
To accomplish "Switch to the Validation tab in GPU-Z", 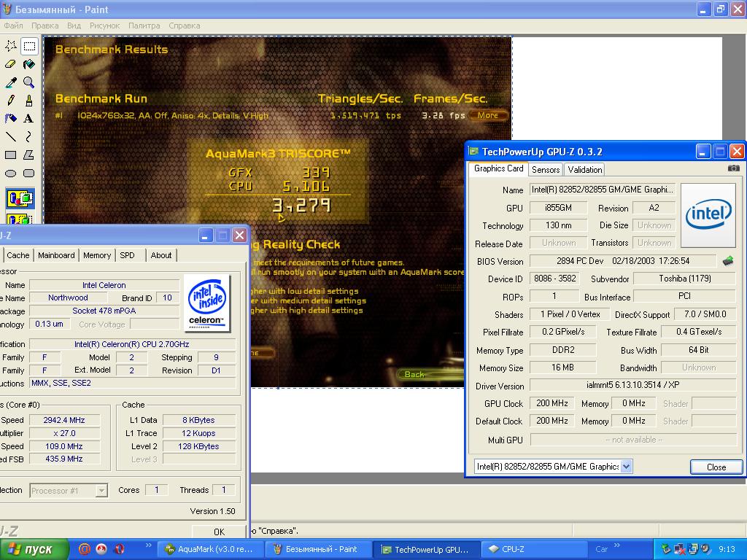I will [x=584, y=169].
